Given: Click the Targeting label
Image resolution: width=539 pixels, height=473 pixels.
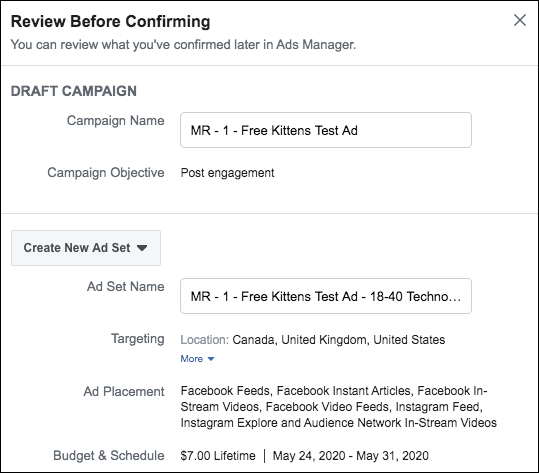Looking at the screenshot, I should pos(138,339).
